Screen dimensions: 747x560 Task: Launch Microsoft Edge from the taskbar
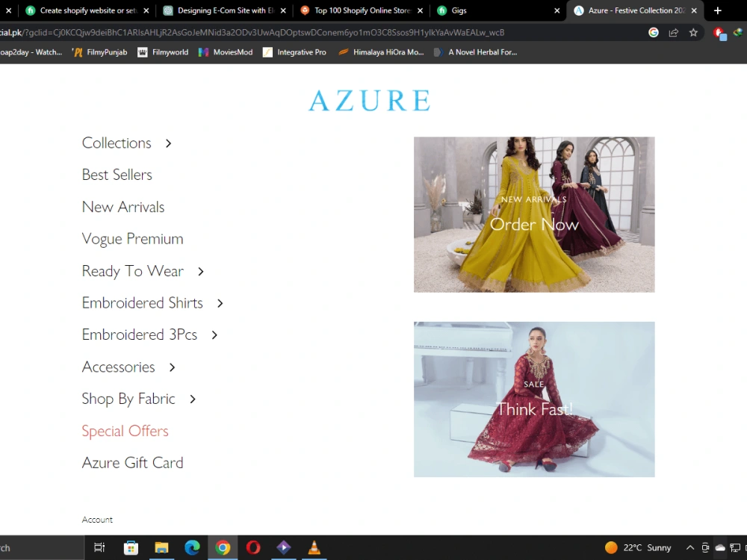tap(192, 547)
